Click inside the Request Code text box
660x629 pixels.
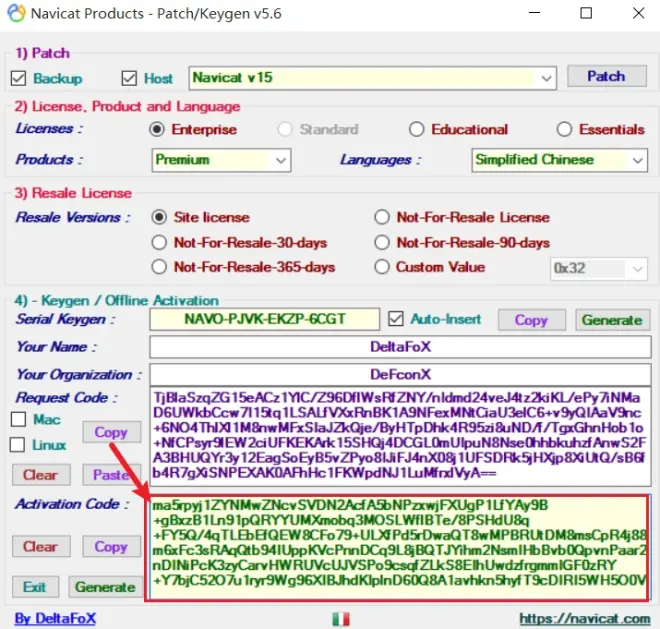[400, 437]
